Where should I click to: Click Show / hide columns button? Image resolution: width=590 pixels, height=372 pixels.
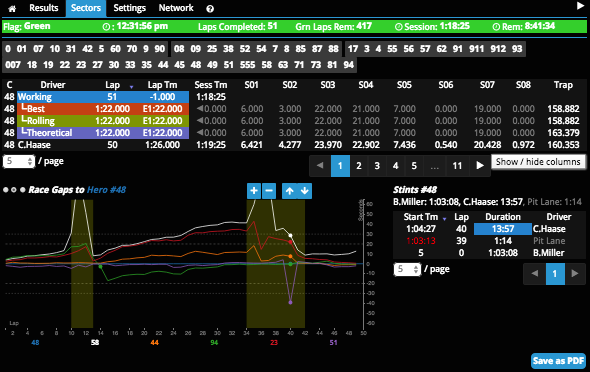point(538,162)
